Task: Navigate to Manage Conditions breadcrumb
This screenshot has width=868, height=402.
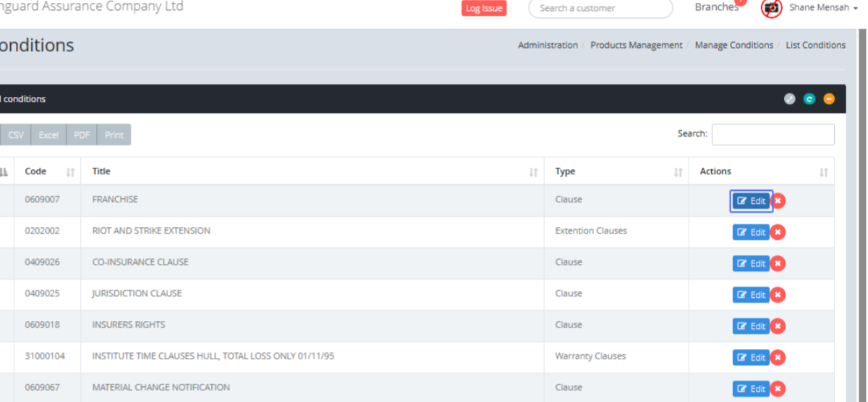Action: (733, 46)
